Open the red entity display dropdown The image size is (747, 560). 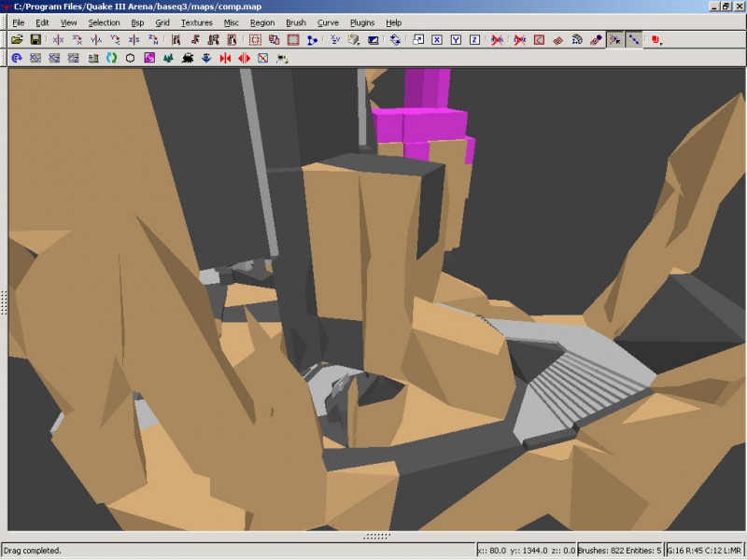(x=657, y=40)
